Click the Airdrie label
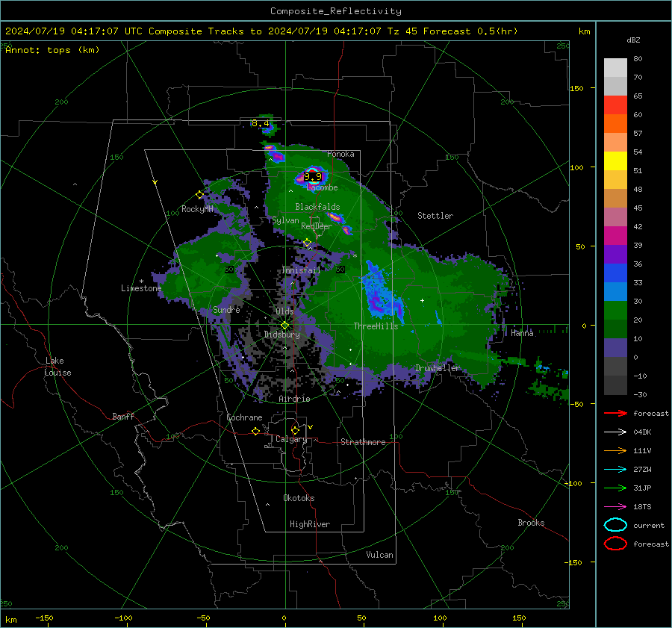The image size is (672, 628). click(294, 399)
